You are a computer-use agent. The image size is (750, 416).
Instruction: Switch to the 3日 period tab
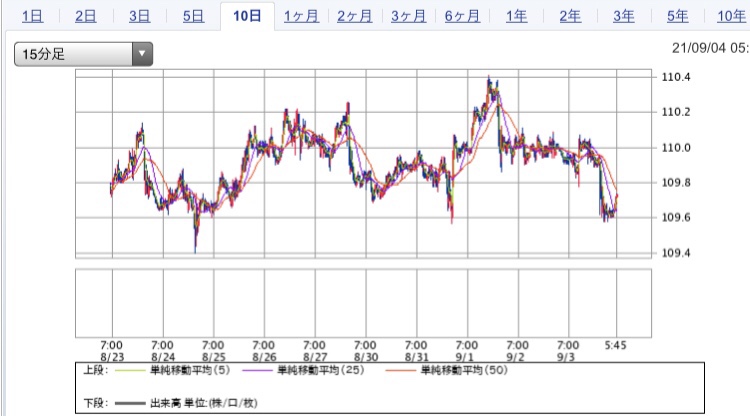(x=139, y=16)
